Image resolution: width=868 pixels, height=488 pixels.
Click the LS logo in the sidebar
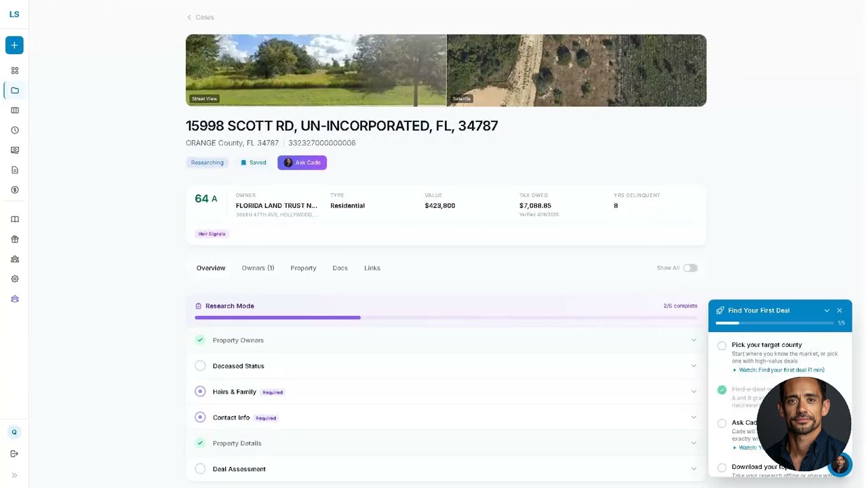click(14, 14)
